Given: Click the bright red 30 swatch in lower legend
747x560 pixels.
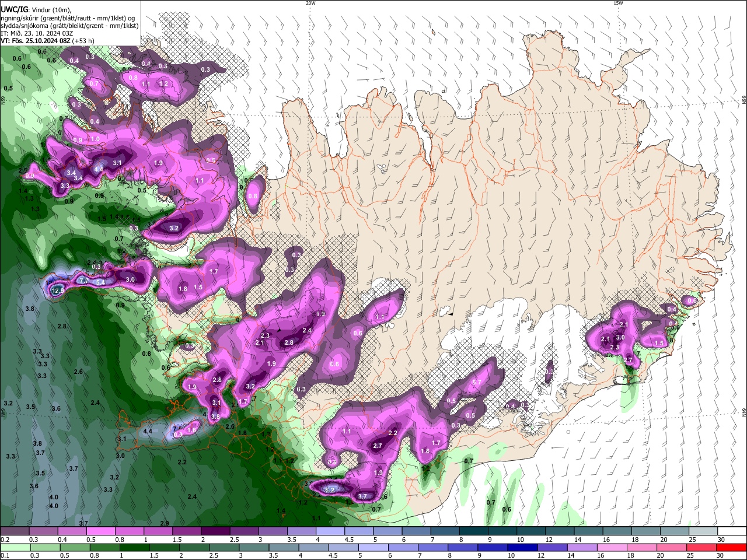Looking at the screenshot, I should pos(731,548).
